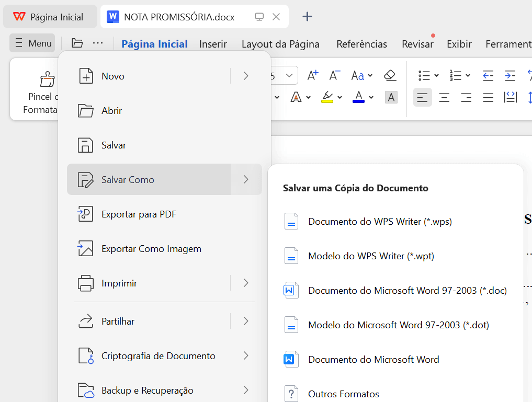Click the distributed alignment icon
Screen dimensions: 532x402
[x=510, y=98]
